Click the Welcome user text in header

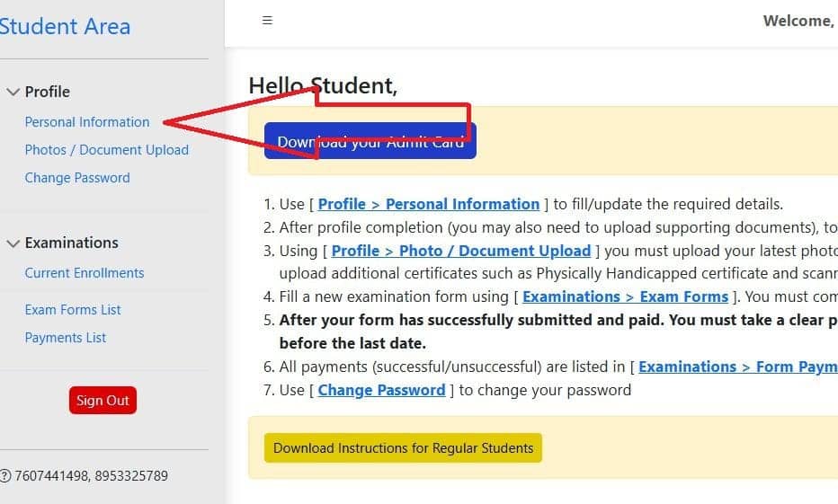(x=798, y=21)
